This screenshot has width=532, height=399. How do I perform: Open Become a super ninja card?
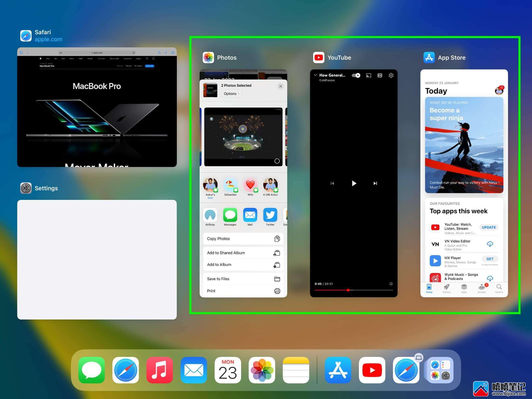pyautogui.click(x=464, y=145)
